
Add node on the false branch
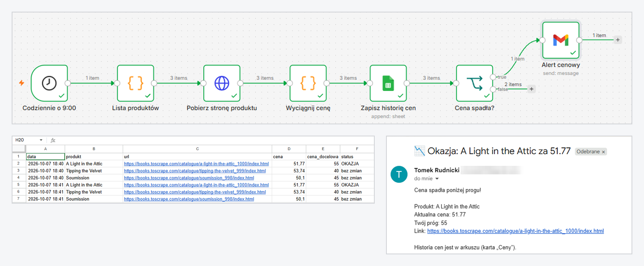tap(532, 89)
